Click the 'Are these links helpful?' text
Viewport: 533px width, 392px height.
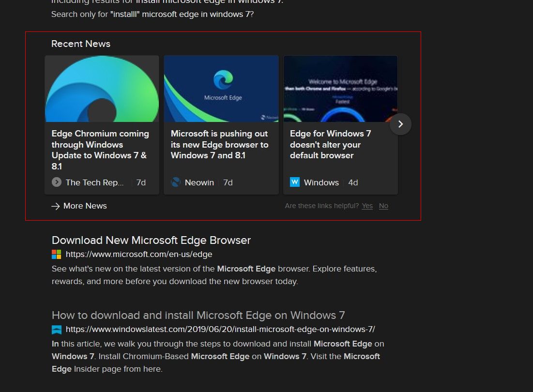coord(321,206)
